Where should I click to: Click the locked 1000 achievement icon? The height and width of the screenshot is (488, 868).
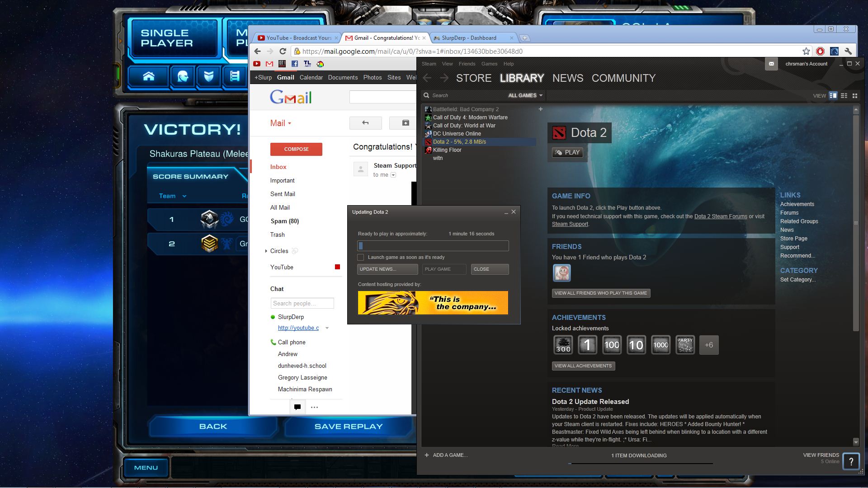[660, 345]
